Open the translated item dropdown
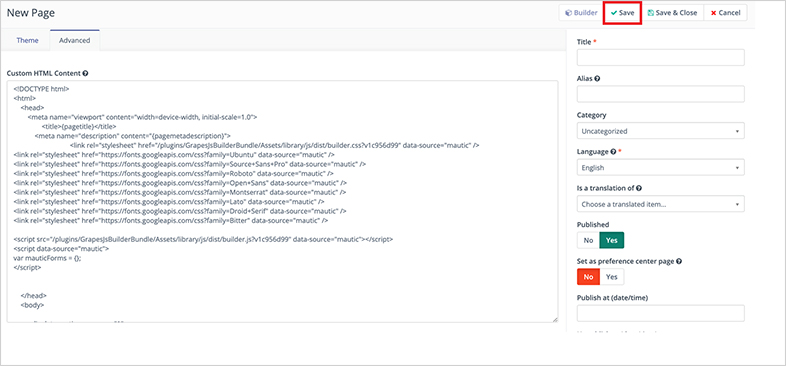This screenshot has width=786, height=366. pyautogui.click(x=661, y=204)
